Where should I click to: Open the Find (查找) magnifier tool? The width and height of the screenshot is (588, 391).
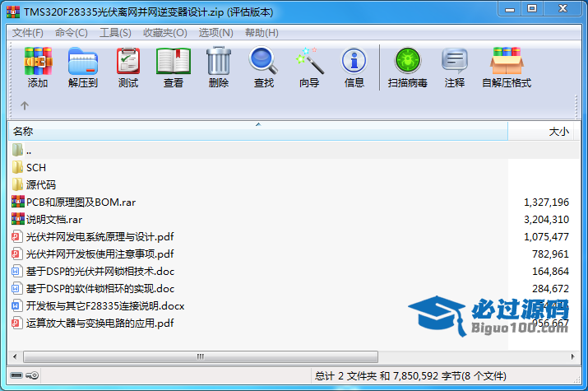coord(263,60)
